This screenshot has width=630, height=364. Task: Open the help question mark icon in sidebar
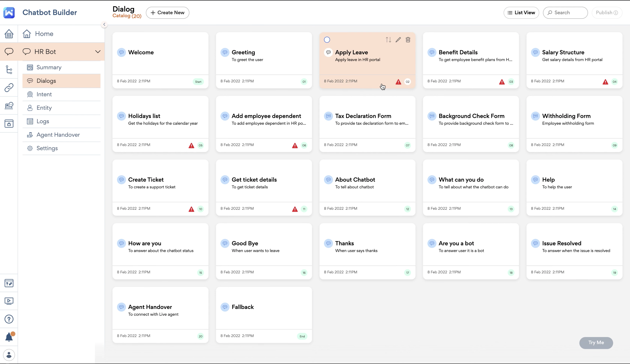[x=9, y=319]
